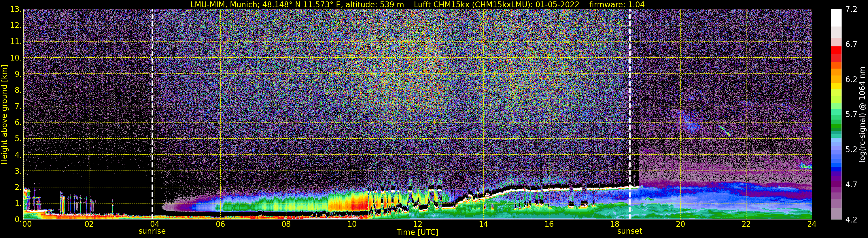Click the colorbar value 6.2
The image size is (868, 238).
point(851,79)
